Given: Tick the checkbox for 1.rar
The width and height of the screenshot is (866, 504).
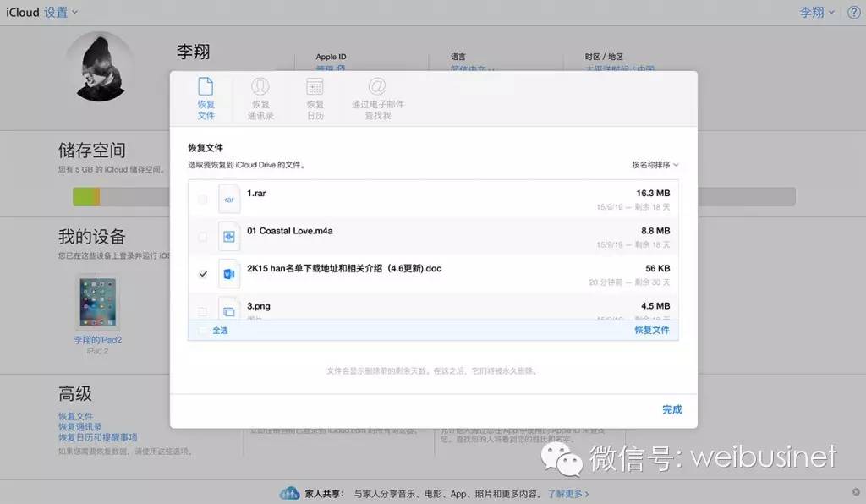Looking at the screenshot, I should pyautogui.click(x=203, y=200).
